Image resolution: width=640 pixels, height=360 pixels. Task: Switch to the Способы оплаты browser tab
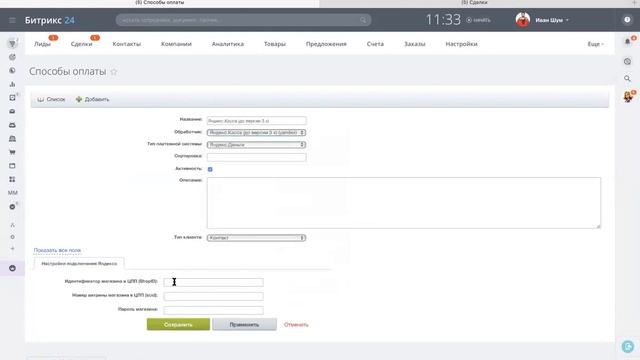(160, 3)
